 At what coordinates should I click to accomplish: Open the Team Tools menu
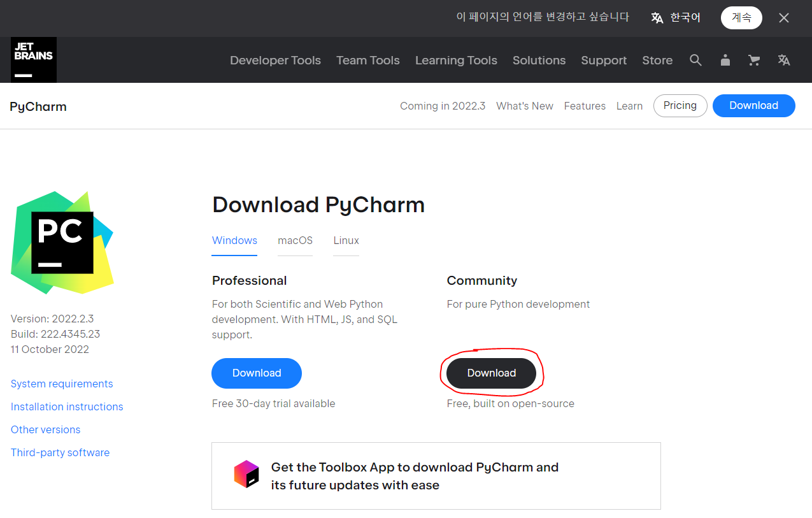(x=368, y=60)
